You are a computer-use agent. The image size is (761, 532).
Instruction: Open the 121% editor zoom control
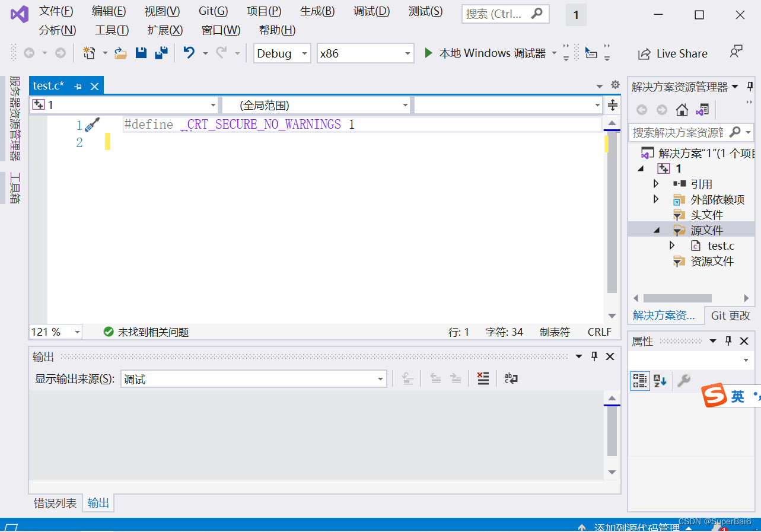55,332
